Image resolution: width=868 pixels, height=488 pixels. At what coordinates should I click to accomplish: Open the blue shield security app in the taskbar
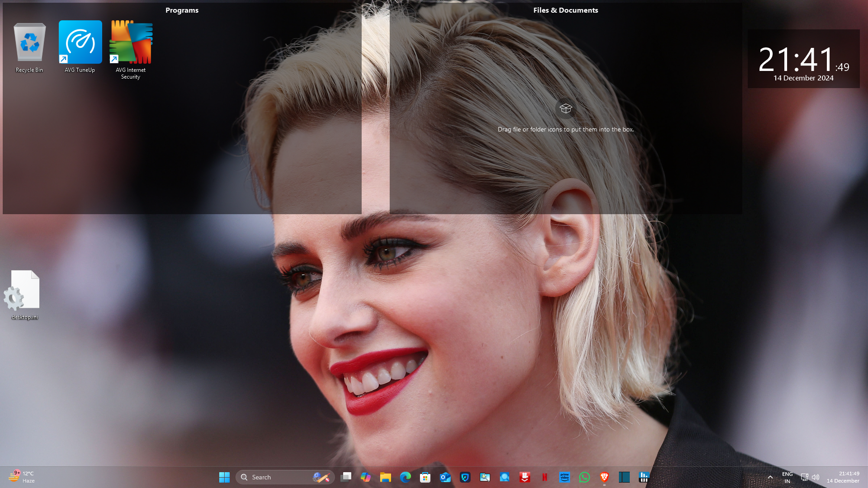pos(465,477)
